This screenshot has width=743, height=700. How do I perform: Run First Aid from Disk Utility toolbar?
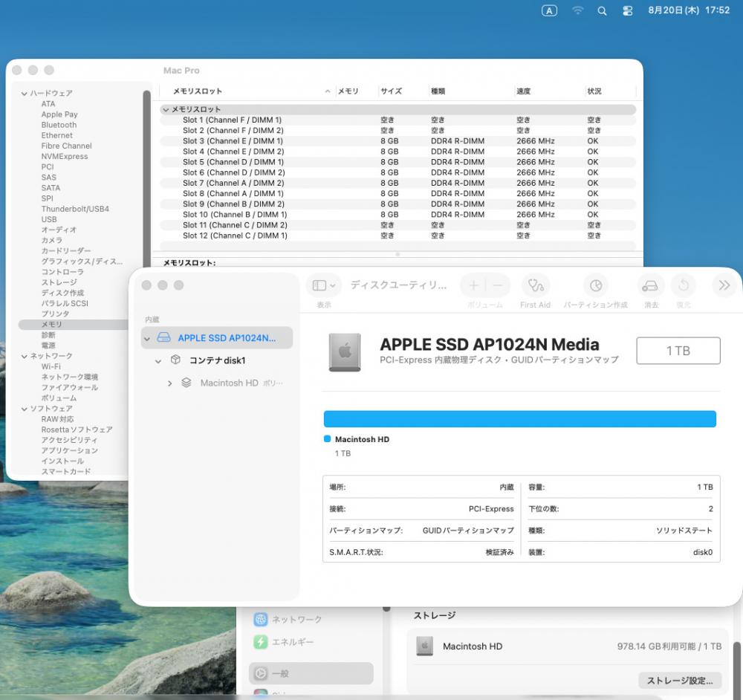536,285
